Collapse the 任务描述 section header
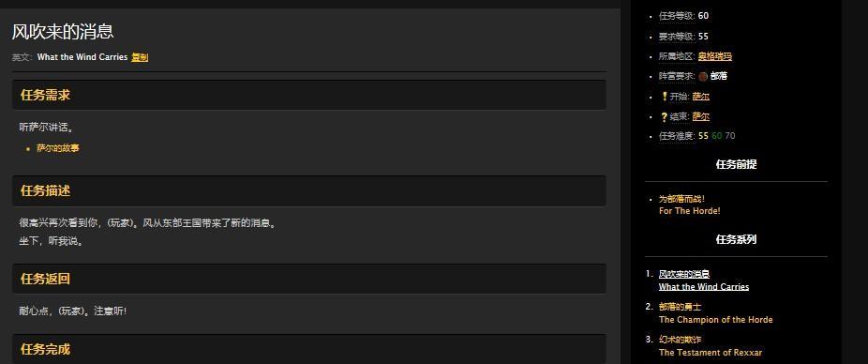The width and height of the screenshot is (868, 364). 309,190
